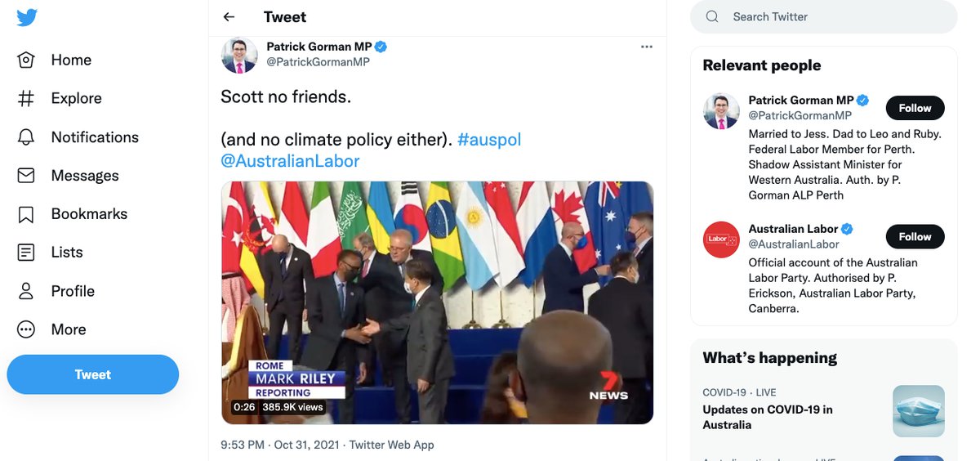Open the #auspol hashtag link
The width and height of the screenshot is (980, 461).
coord(489,140)
